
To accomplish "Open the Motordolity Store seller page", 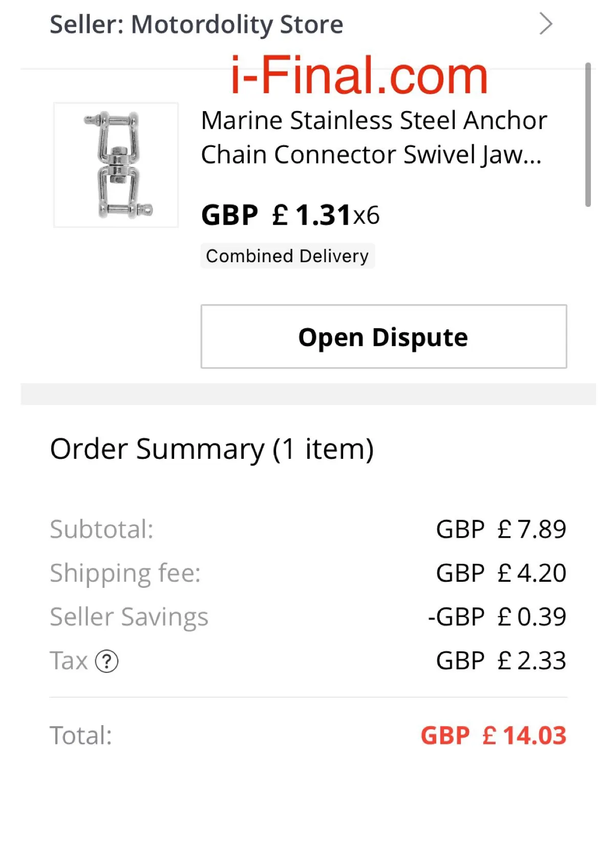I will point(196,25).
